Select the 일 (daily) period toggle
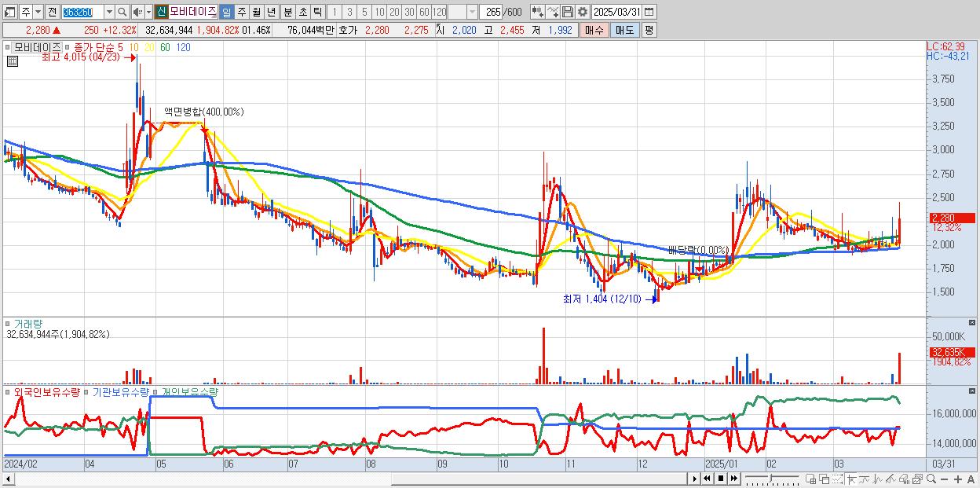 point(226,12)
